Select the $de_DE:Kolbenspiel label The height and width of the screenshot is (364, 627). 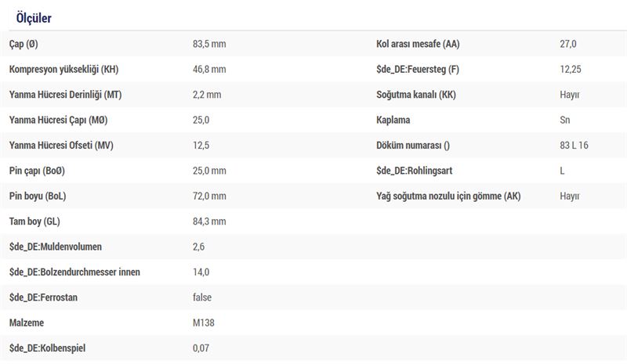pyautogui.click(x=48, y=348)
